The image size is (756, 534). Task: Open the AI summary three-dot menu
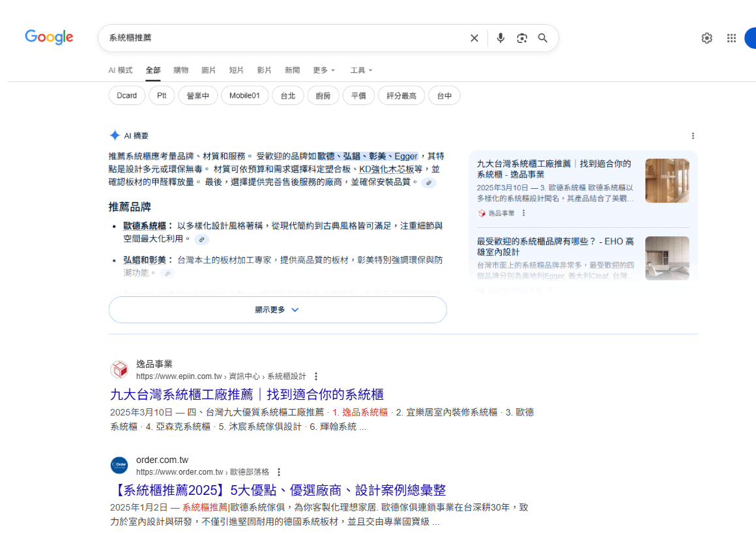pos(693,136)
